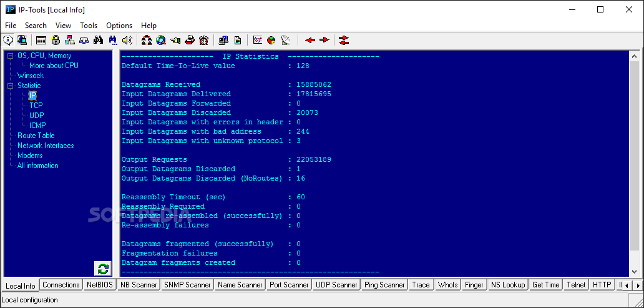The width and height of the screenshot is (644, 308).
Task: Click the Connections globe-and-computer toolbar icon
Action: (x=22, y=40)
